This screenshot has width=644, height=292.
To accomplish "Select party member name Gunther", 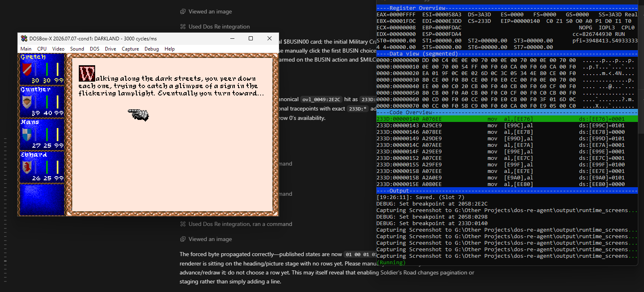I will pos(36,89).
